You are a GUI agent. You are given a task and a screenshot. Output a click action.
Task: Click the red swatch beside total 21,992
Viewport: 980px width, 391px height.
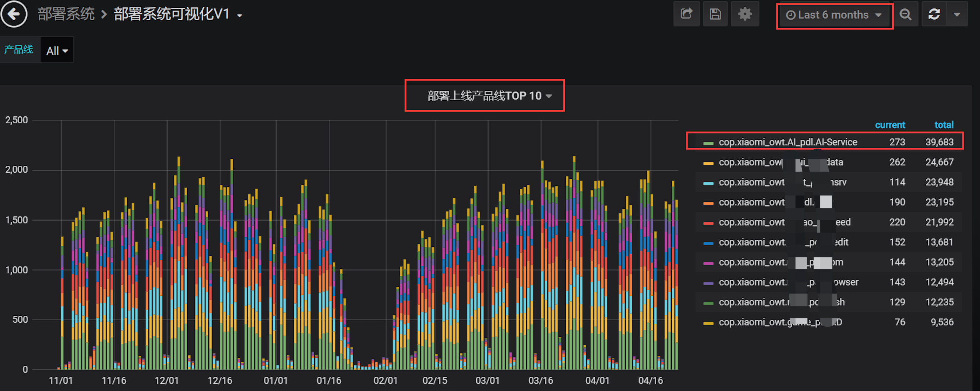point(708,223)
